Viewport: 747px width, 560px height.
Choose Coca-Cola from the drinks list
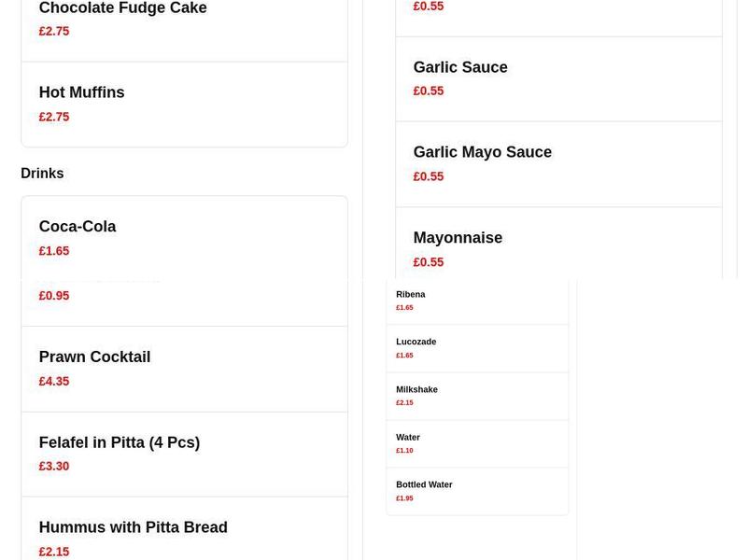(78, 226)
